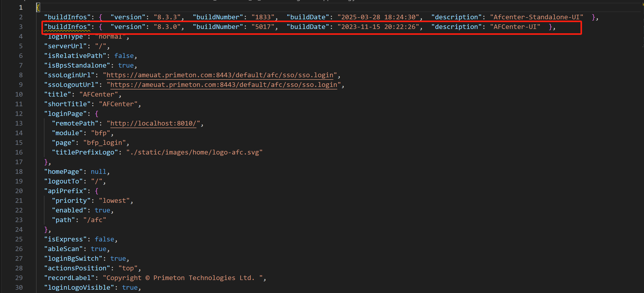Screen dimensions: 644x293
Task: Follow the localhost:8010 remotePath link
Action: [153, 123]
